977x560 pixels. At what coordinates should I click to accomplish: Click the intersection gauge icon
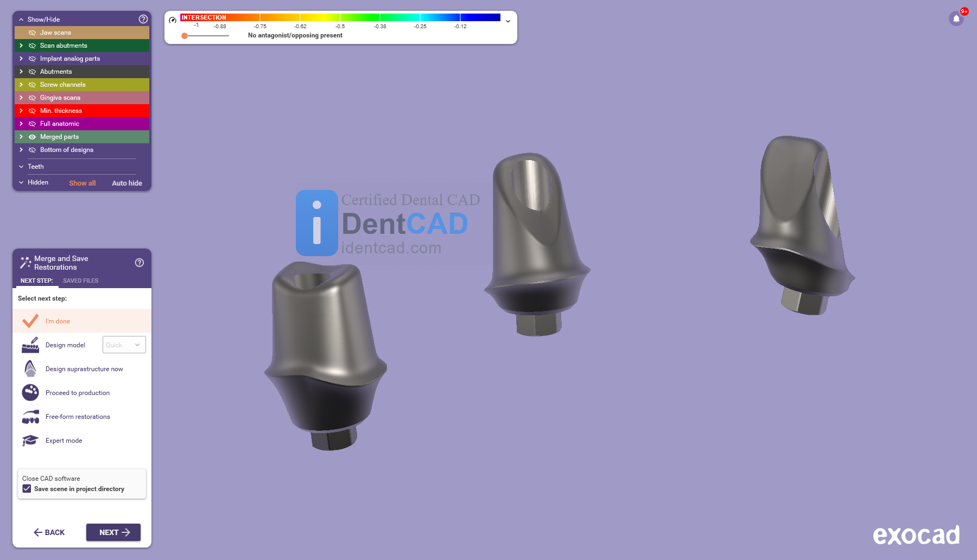173,20
